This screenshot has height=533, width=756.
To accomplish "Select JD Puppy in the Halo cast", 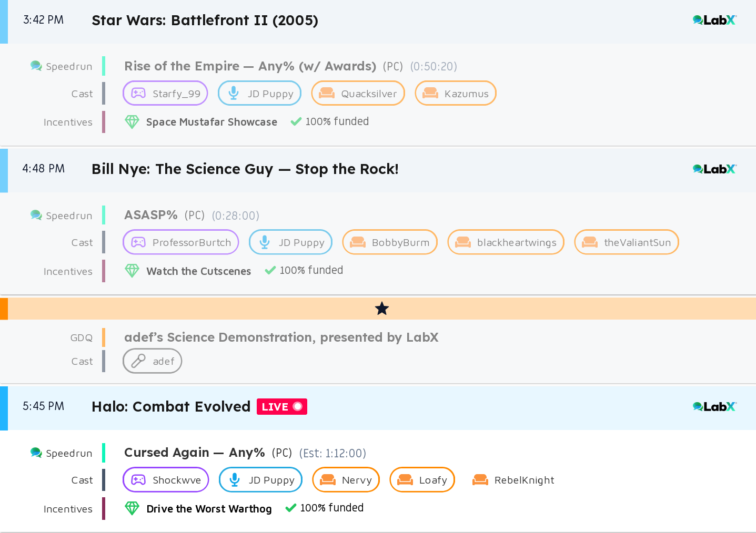I will (261, 479).
